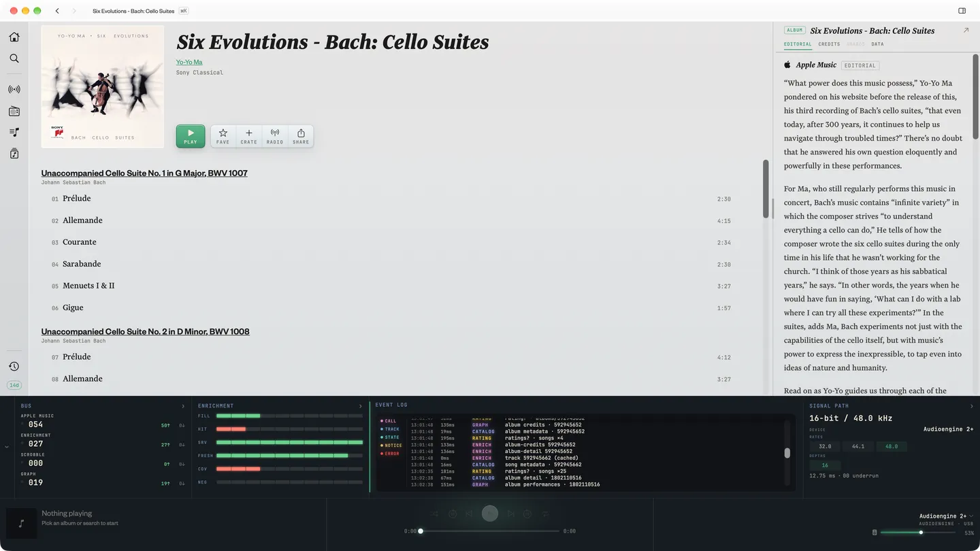The image size is (980, 551).
Task: Open Cello Suite No. 2 in D Minor link
Action: coord(146,332)
